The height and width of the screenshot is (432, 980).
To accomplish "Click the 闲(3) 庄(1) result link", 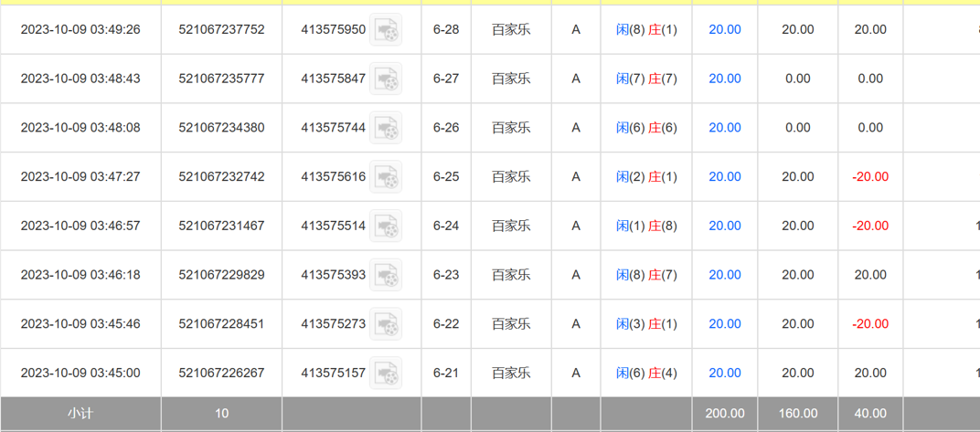I will pyautogui.click(x=646, y=324).
